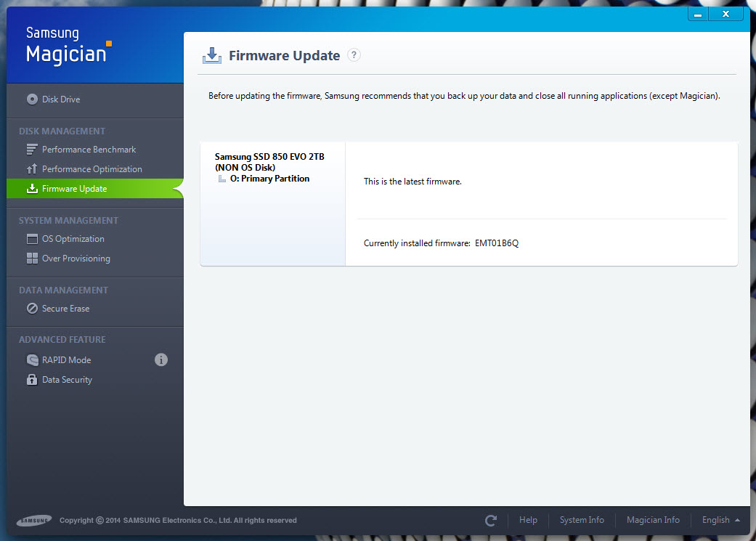Go to RAPID Mode
This screenshot has height=541, width=756.
67,360
